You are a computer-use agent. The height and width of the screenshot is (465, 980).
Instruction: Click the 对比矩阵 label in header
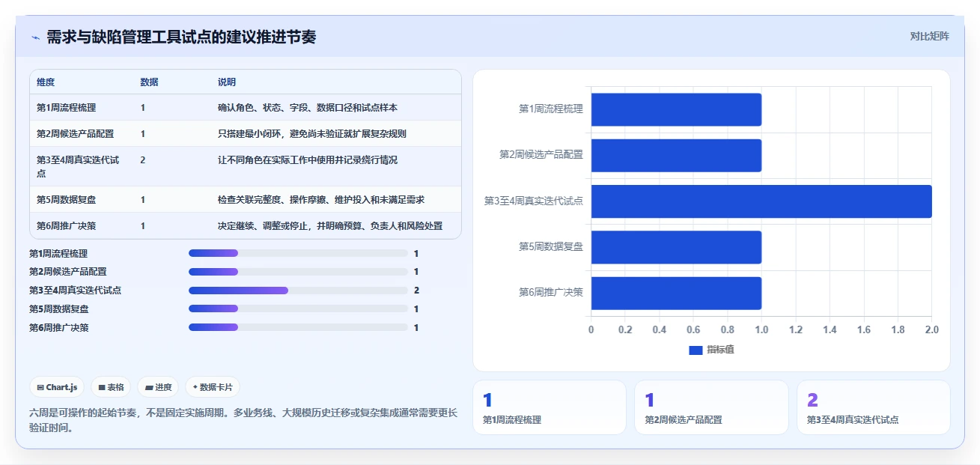pos(929,36)
